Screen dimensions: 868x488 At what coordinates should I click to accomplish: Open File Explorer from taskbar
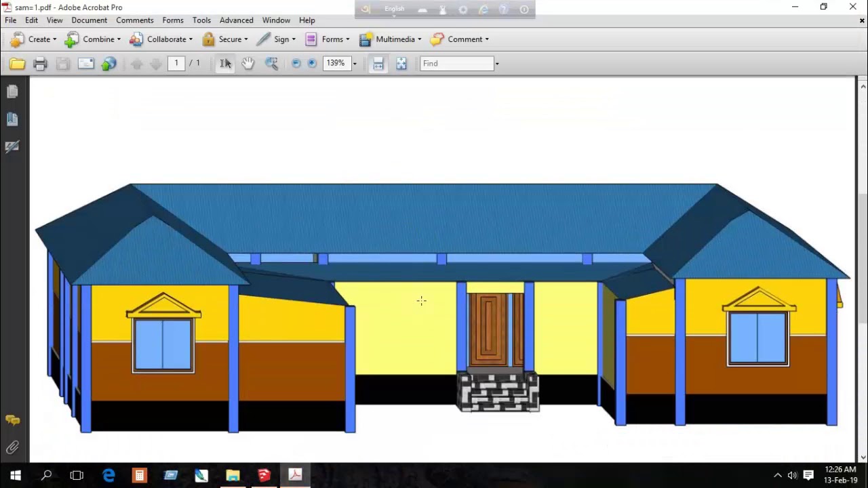pyautogui.click(x=233, y=475)
